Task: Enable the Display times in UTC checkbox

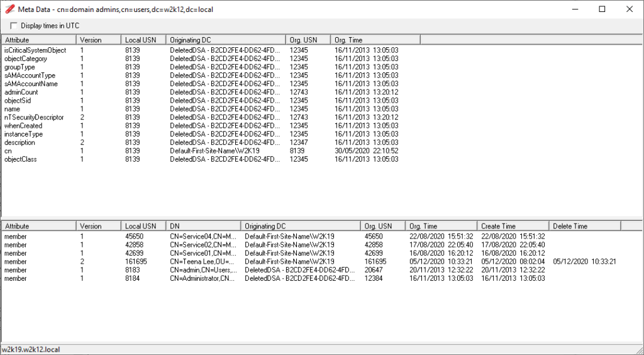Action: point(14,26)
